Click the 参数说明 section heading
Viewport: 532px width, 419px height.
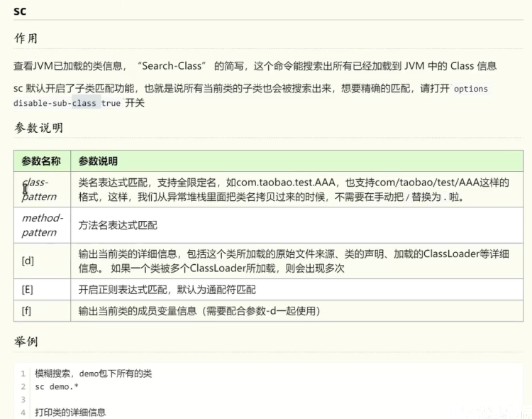point(39,128)
